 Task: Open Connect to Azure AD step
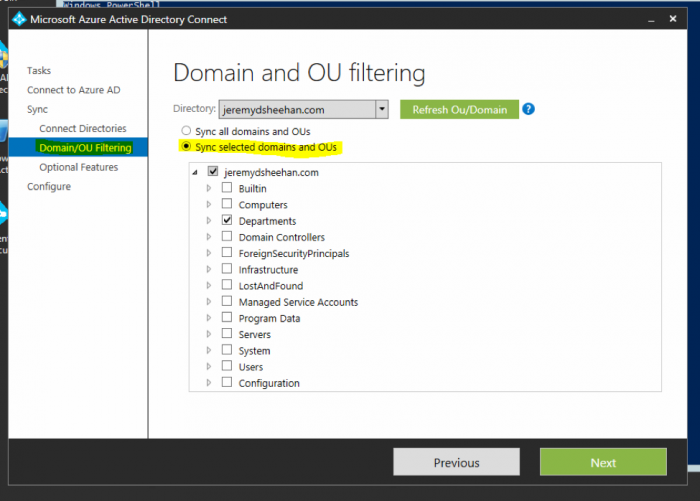[74, 90]
